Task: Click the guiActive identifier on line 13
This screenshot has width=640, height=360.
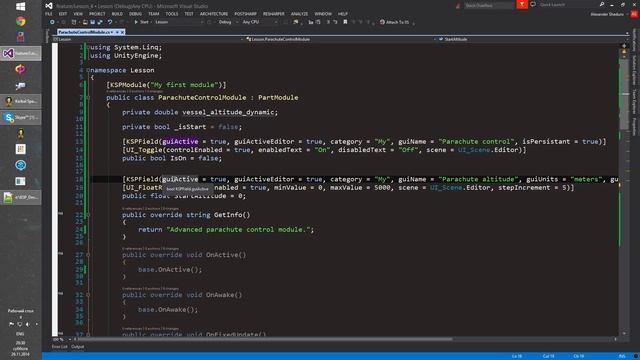Action: click(180, 142)
